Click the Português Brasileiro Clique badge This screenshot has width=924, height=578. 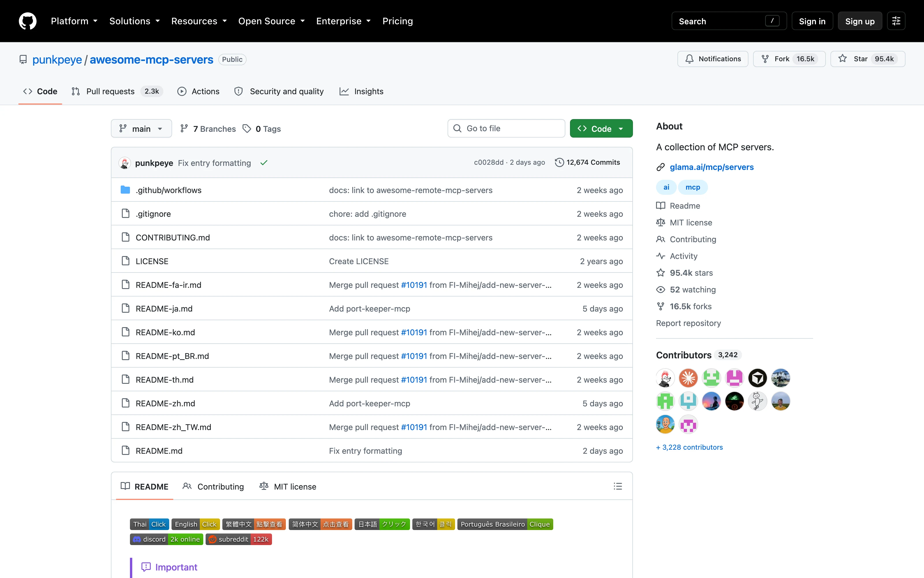coord(505,524)
